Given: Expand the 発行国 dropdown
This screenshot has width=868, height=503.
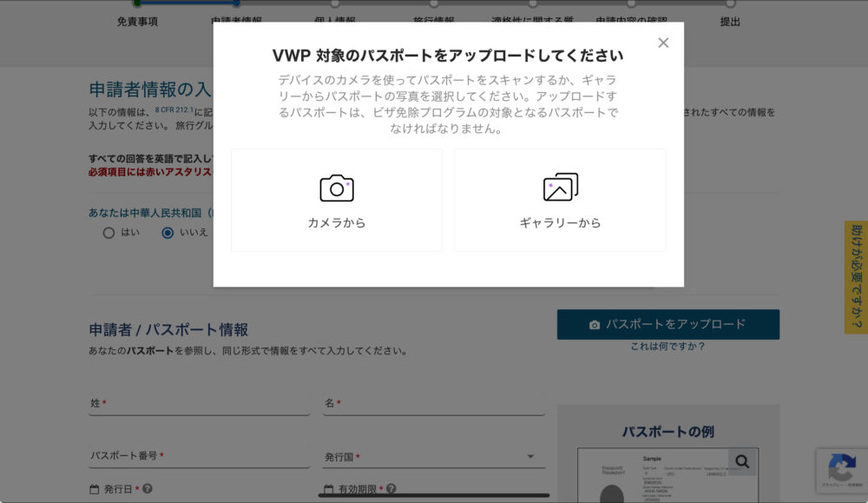Looking at the screenshot, I should (x=530, y=457).
